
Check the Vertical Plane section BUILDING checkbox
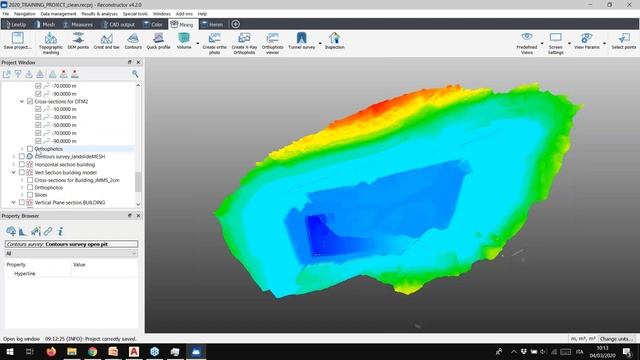[22, 202]
